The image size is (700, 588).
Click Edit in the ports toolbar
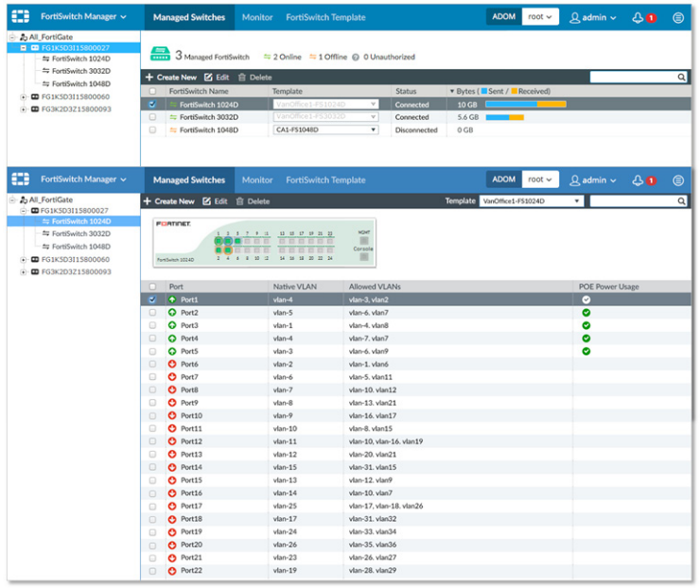[215, 201]
